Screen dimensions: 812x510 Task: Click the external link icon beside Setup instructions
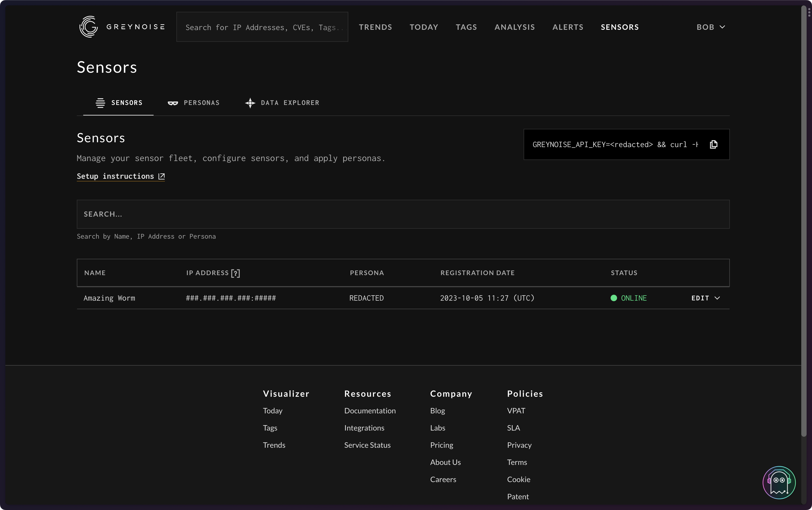(x=162, y=176)
